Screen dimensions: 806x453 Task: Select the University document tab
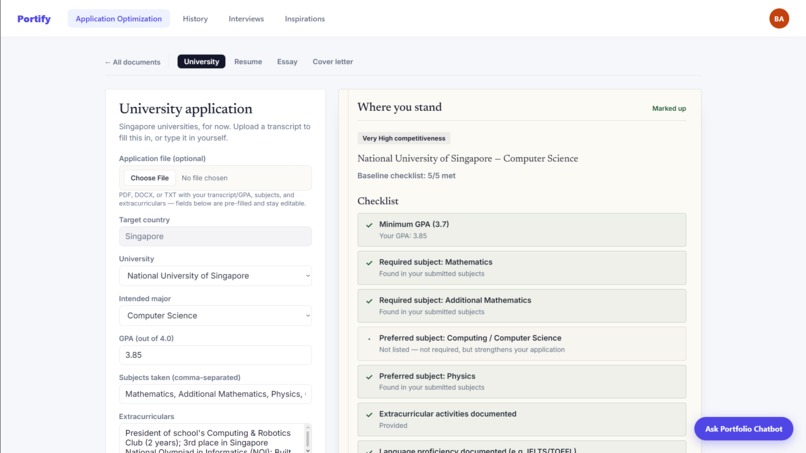[x=202, y=62]
